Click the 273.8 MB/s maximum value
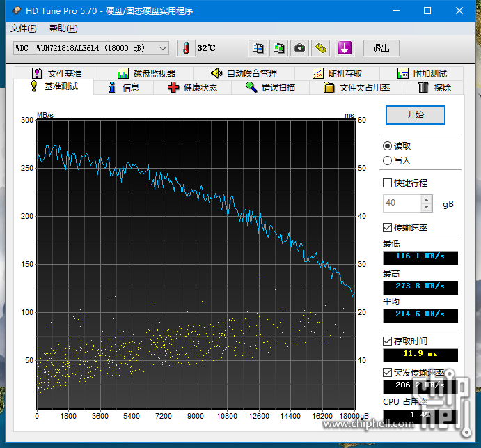 click(x=420, y=288)
